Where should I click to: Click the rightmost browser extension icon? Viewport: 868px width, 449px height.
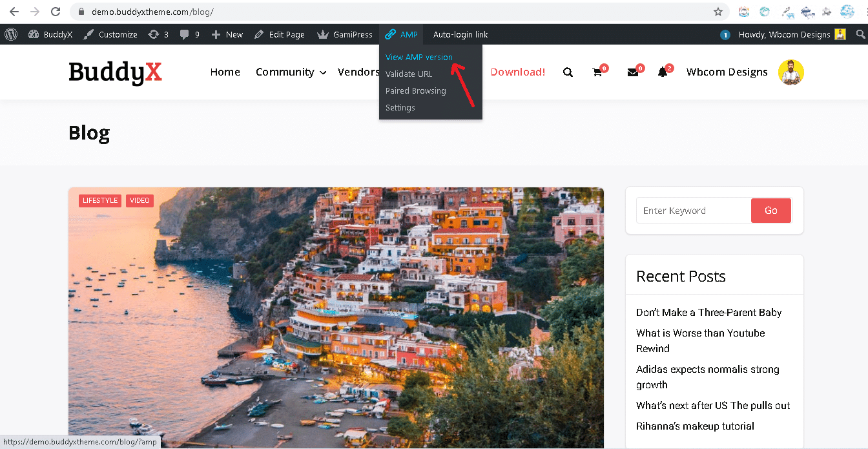pyautogui.click(x=847, y=12)
